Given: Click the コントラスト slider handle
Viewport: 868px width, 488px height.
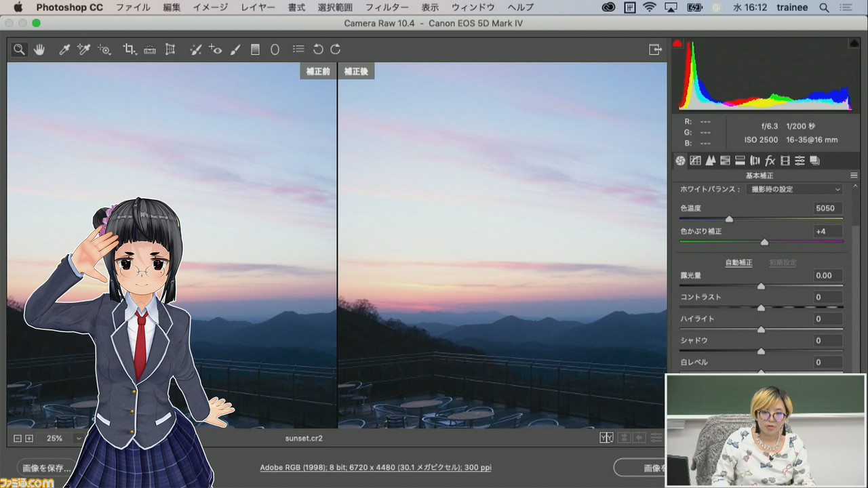Looking at the screenshot, I should [x=761, y=308].
